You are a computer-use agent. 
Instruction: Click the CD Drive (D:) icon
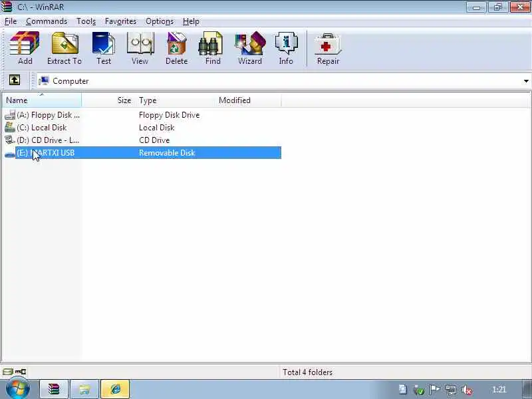pos(10,140)
